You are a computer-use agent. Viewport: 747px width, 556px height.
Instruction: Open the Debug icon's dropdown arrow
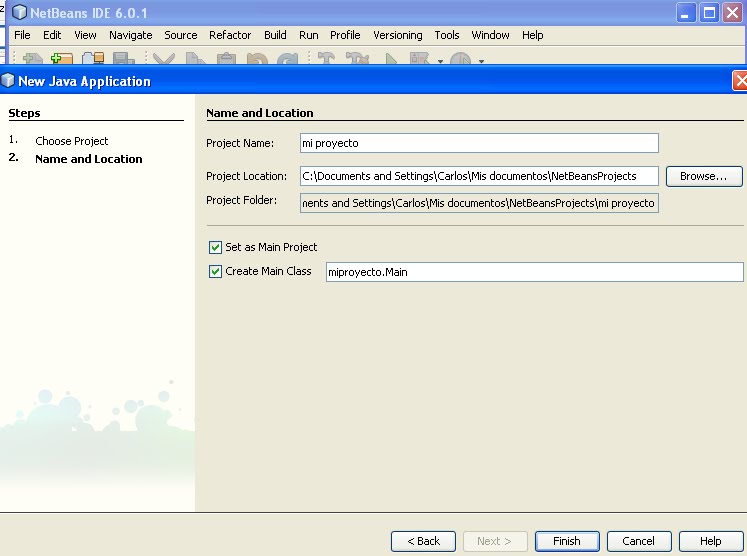click(440, 61)
